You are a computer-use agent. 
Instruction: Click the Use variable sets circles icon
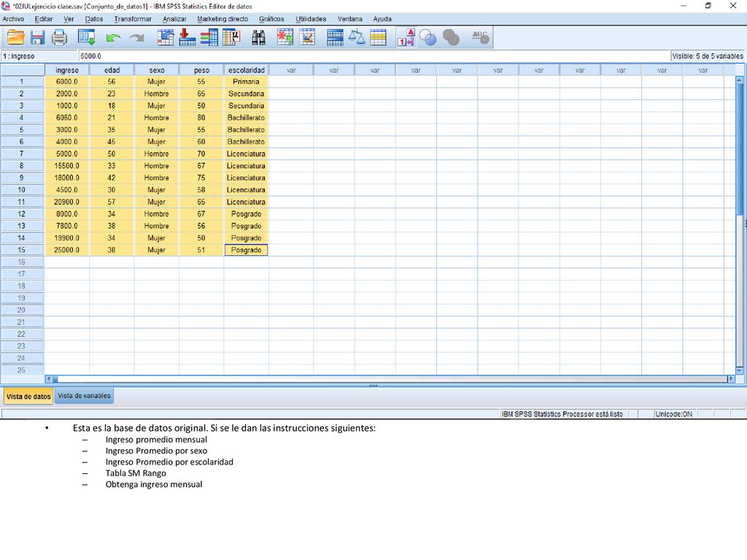click(x=427, y=38)
